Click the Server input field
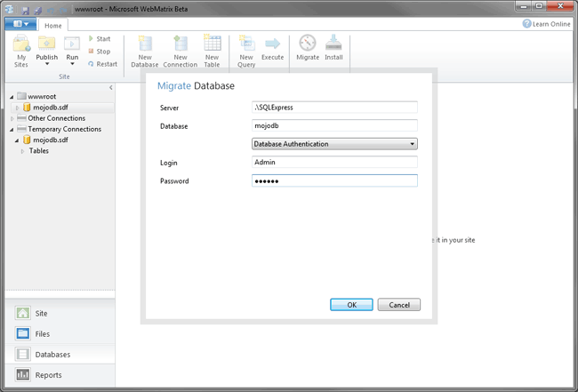The image size is (578, 392). 334,108
